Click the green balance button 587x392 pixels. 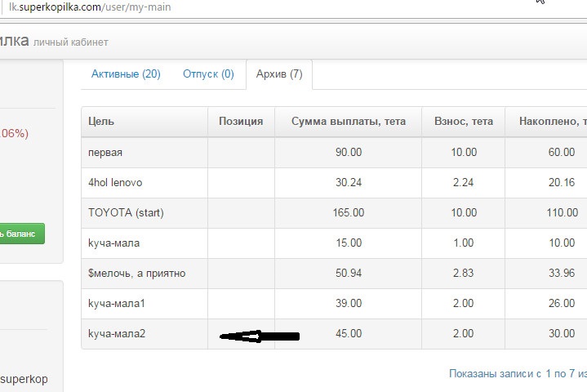(22, 233)
